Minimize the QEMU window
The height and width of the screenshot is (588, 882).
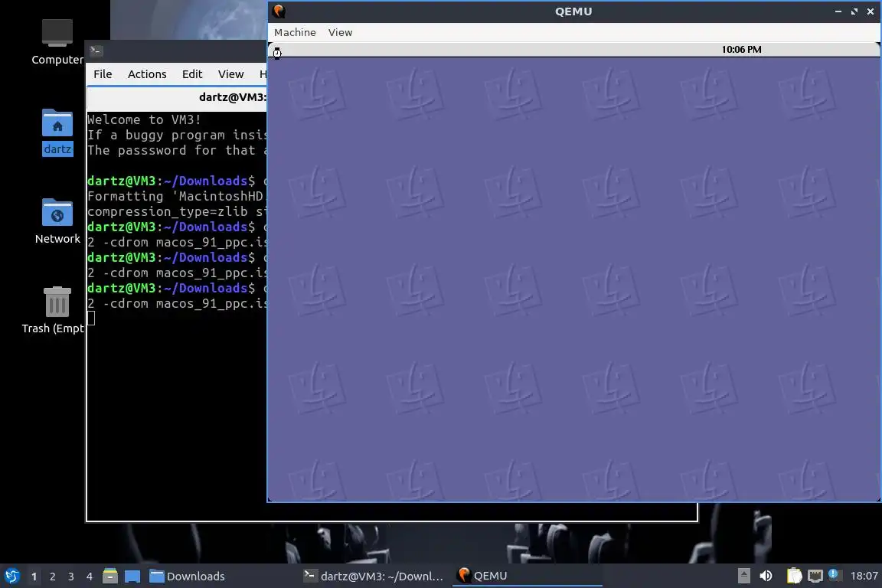[x=838, y=11]
